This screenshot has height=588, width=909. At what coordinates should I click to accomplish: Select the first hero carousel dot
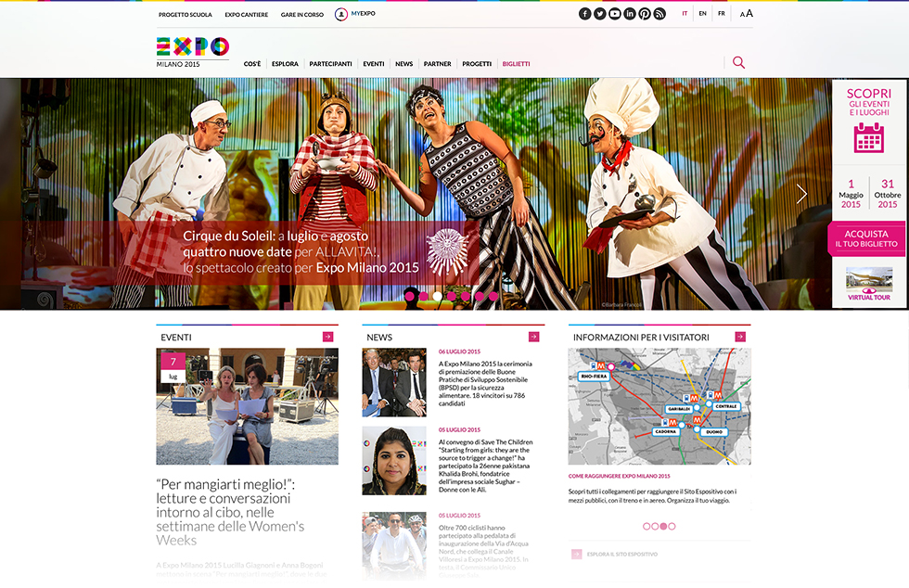tap(409, 297)
